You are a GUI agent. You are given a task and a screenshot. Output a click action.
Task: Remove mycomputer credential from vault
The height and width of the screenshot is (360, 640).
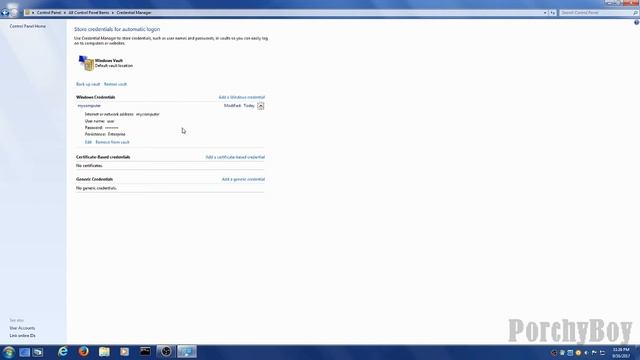[x=112, y=142]
